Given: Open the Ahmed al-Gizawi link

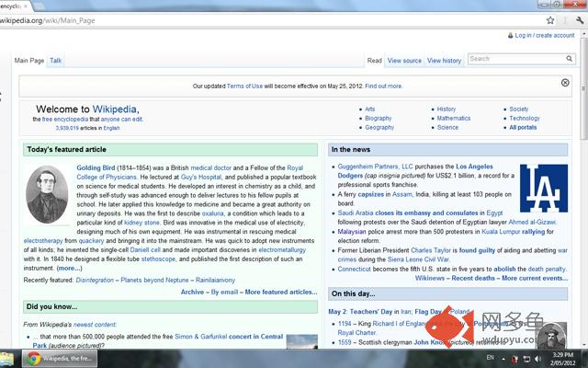Looking at the screenshot, I should (x=532, y=223).
